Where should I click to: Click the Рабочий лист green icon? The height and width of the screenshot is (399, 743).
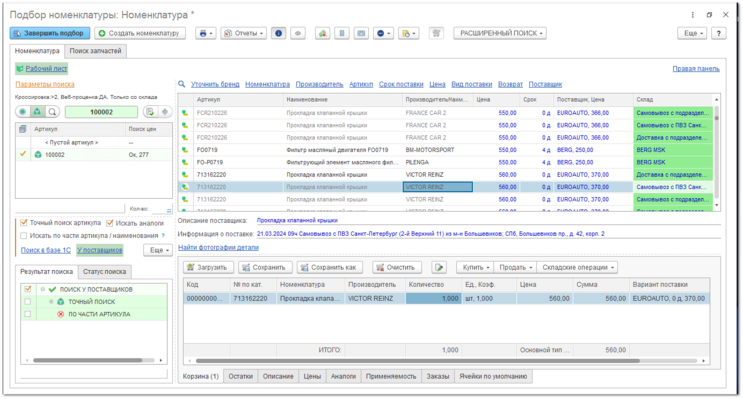(x=20, y=69)
